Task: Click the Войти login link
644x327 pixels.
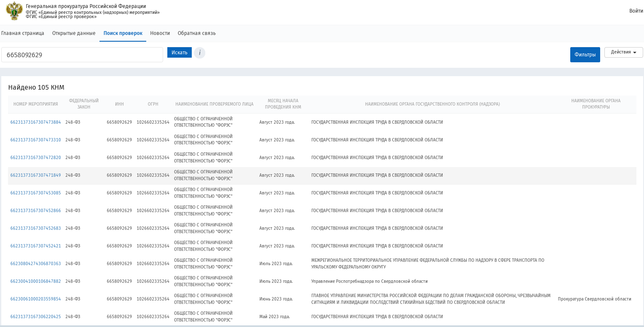Action: click(x=636, y=11)
